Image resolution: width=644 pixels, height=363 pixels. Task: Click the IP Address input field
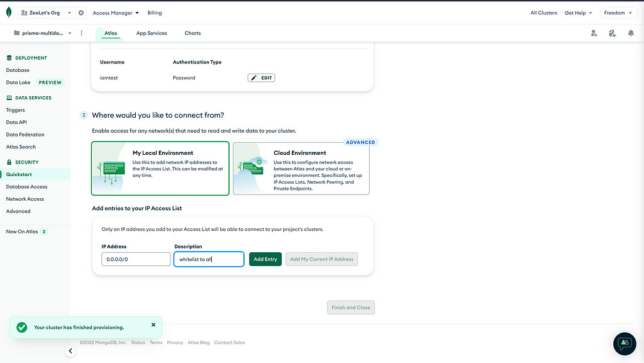[136, 259]
